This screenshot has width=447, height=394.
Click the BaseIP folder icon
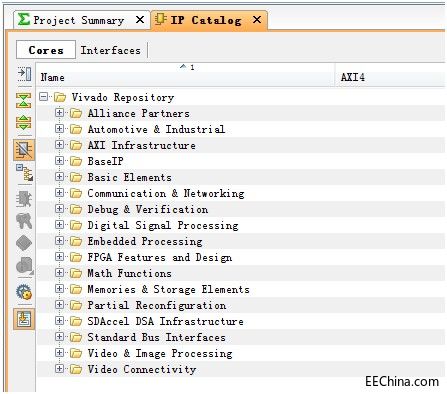point(76,161)
